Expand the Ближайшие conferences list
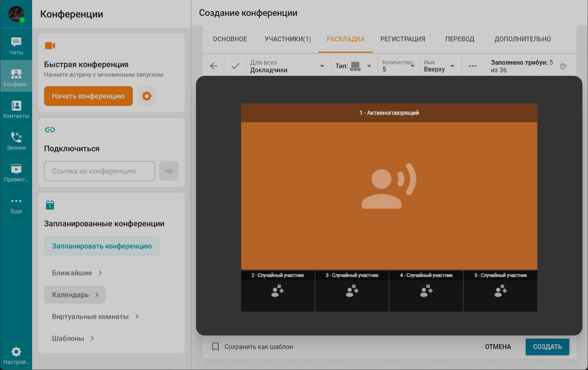The image size is (588, 370). coord(77,273)
